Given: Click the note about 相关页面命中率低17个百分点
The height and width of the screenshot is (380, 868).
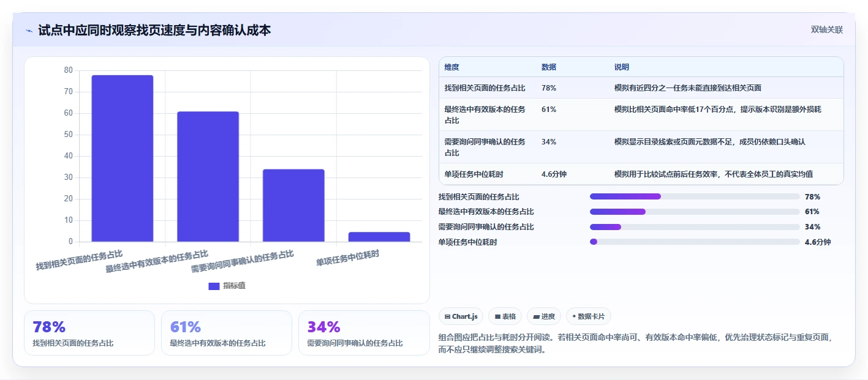Looking at the screenshot, I should pos(718,110).
